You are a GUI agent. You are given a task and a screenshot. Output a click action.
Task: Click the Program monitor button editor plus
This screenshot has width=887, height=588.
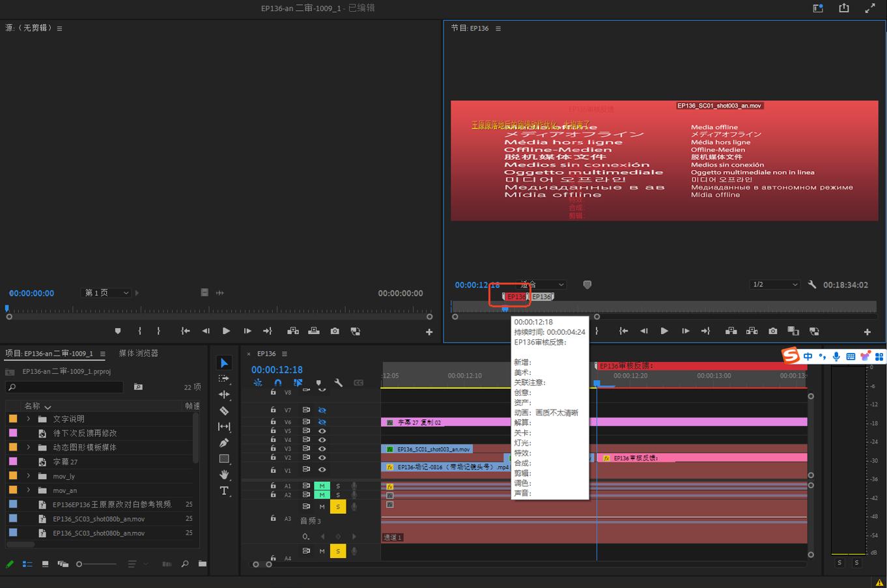[x=867, y=332]
